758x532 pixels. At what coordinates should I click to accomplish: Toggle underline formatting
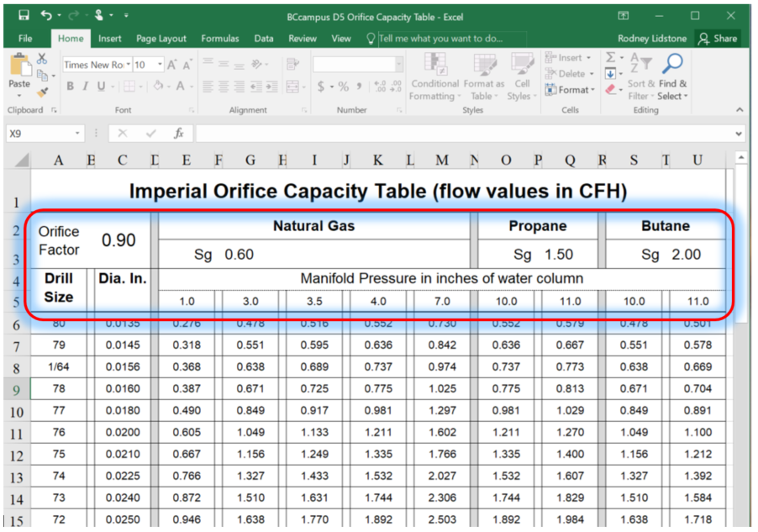(100, 86)
